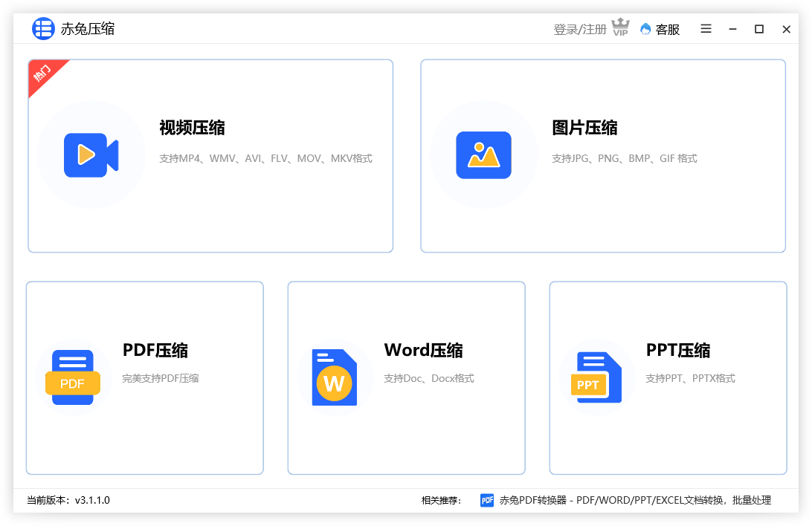Launch the PPT compression file icon
812x526 pixels.
point(596,377)
